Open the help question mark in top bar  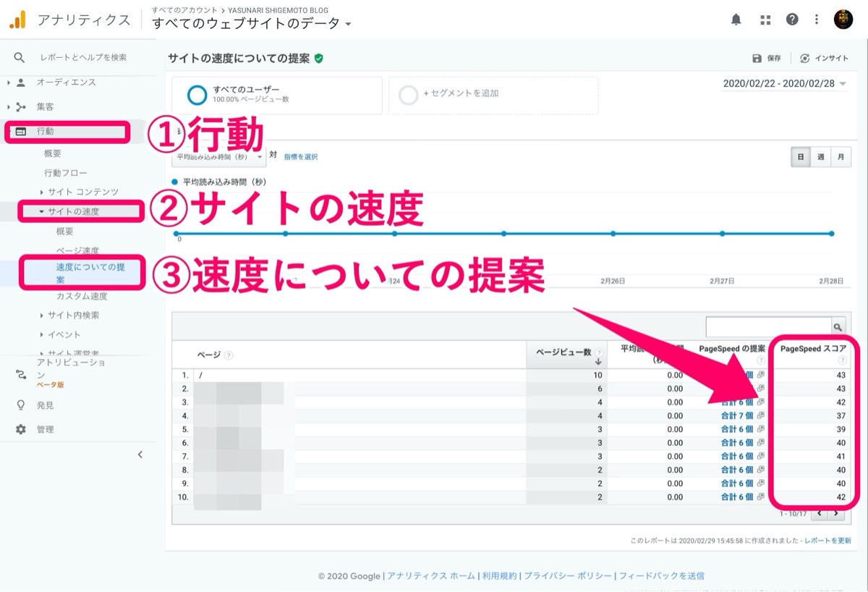(793, 20)
